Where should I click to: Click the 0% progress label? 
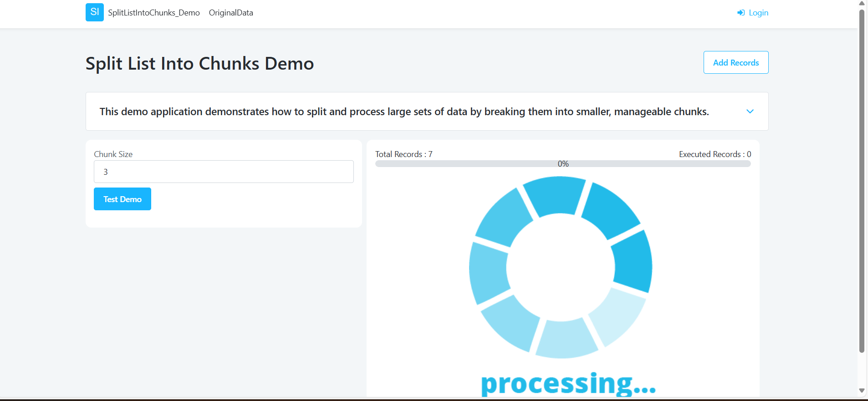point(563,164)
